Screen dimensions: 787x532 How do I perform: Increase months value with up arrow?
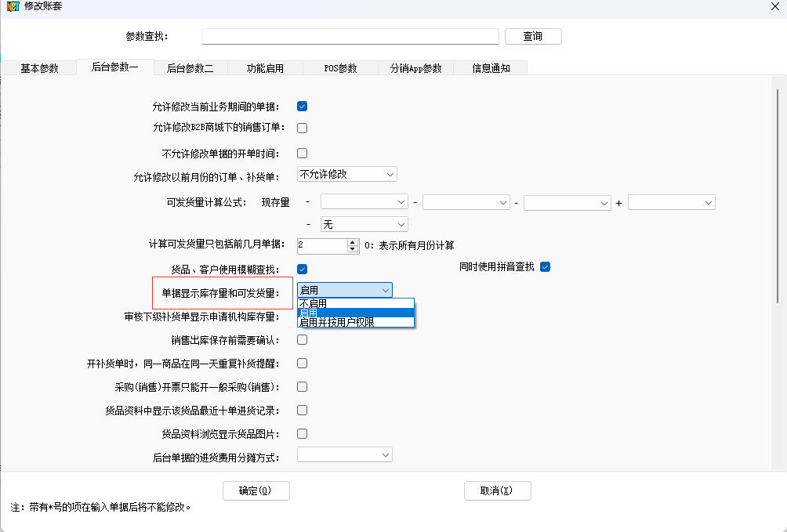(x=353, y=242)
